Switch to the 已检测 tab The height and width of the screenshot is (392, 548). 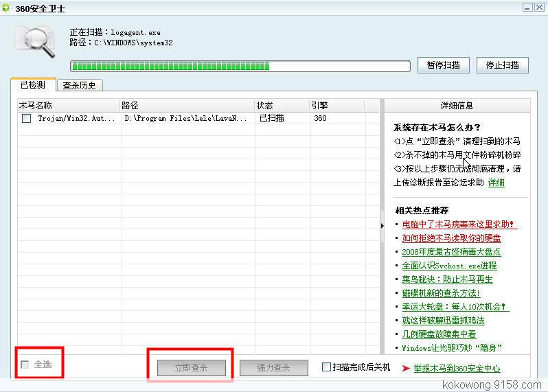click(x=33, y=85)
